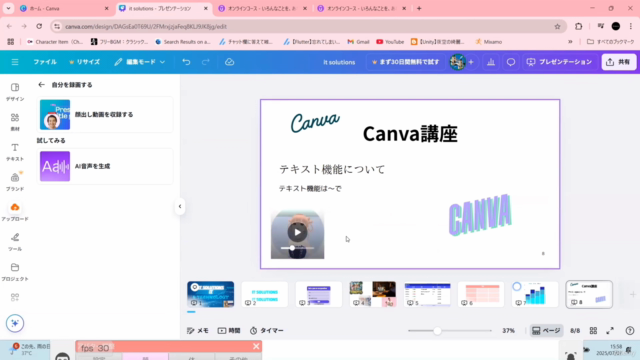Select slide 1 thumbnail
The width and height of the screenshot is (640, 360).
(x=211, y=294)
